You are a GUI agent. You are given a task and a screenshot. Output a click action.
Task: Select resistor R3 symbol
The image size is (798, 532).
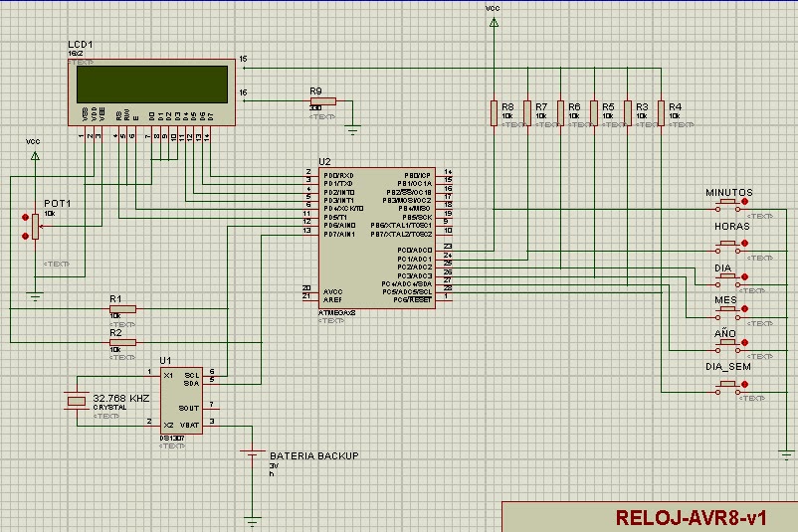[628, 113]
